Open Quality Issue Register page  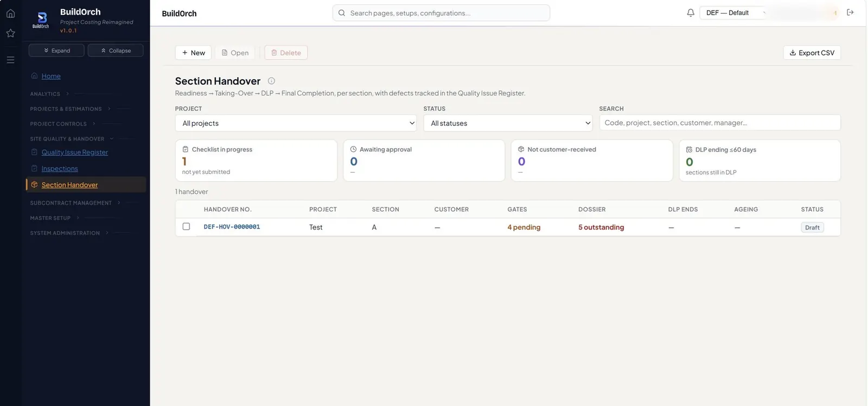click(75, 152)
